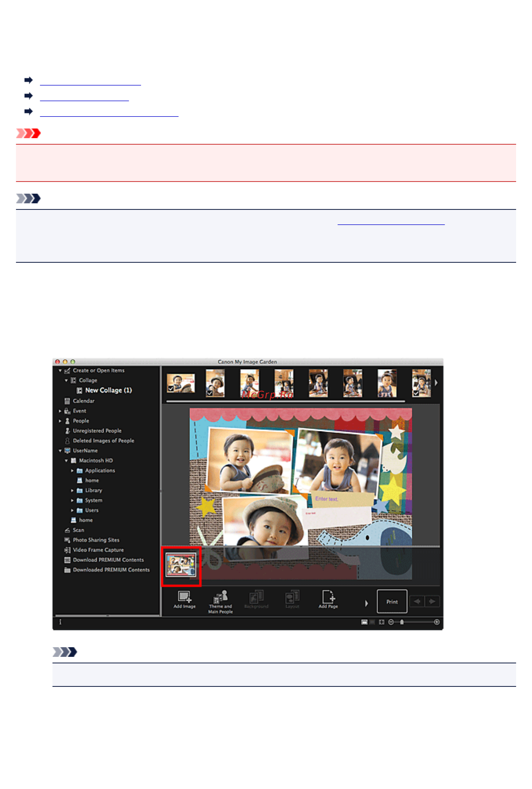This screenshot has width=532, height=789.
Task: Show more tools with the arrow before Print
Action: [x=366, y=603]
